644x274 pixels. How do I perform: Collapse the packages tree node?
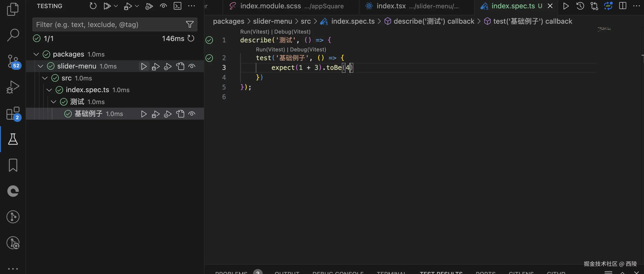[x=36, y=54]
